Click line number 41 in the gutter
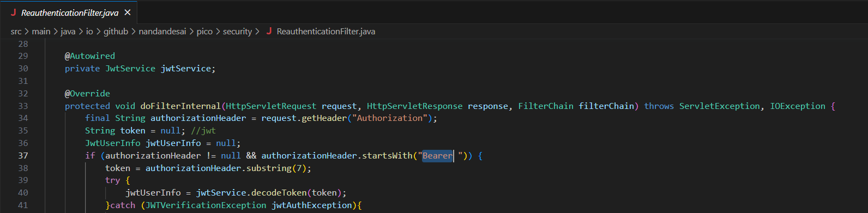 pos(23,205)
